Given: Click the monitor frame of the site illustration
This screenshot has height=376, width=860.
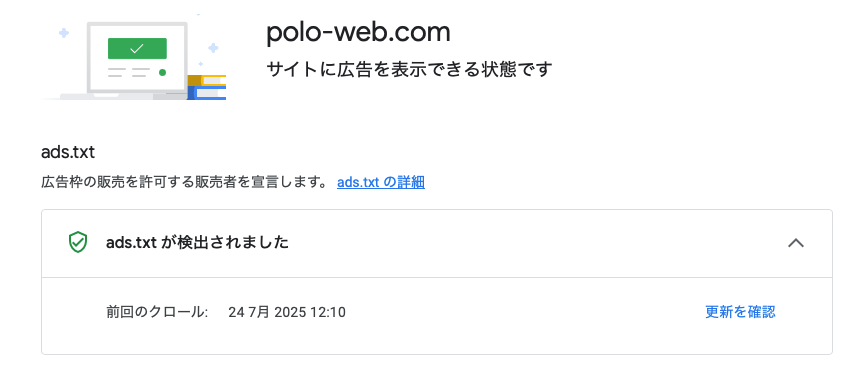Looking at the screenshot, I should coord(137,58).
